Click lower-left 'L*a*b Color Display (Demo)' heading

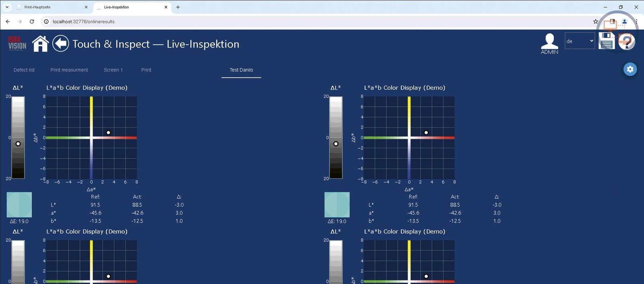pyautogui.click(x=87, y=232)
